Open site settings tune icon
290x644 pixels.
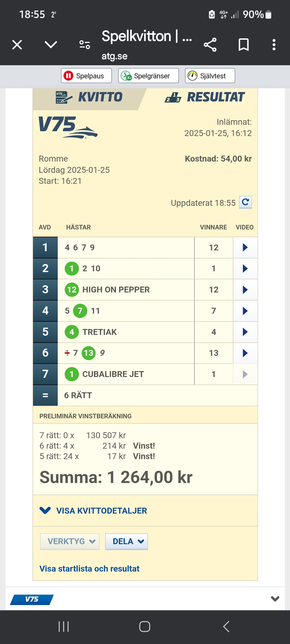coord(85,45)
